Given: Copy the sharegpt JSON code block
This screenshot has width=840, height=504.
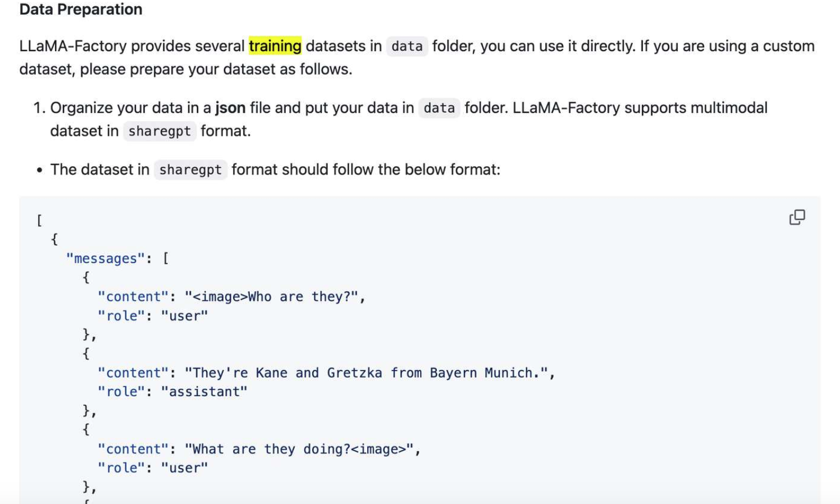Looking at the screenshot, I should click(797, 217).
